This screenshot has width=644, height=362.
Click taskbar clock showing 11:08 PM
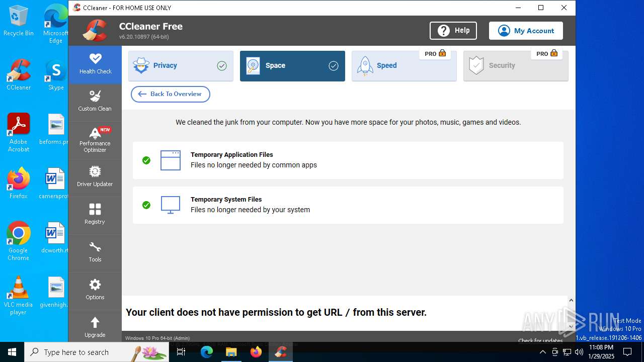pos(601,352)
